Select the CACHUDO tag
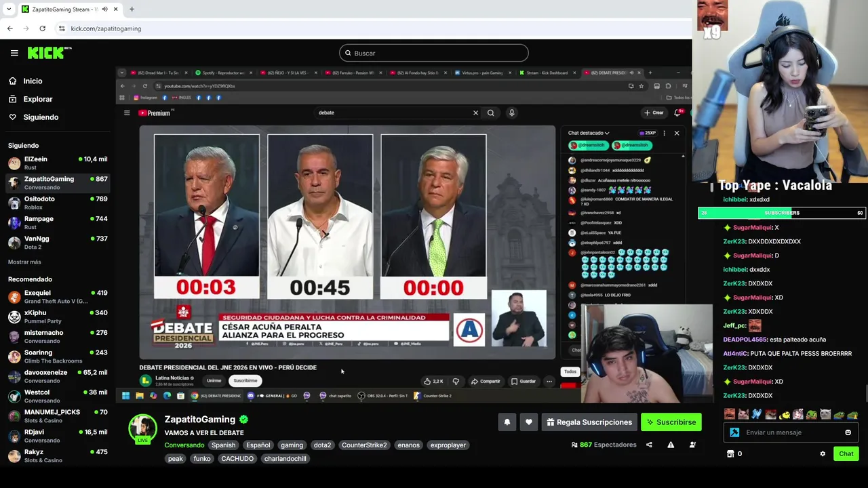Viewport: 868px width, 488px height. (x=237, y=459)
